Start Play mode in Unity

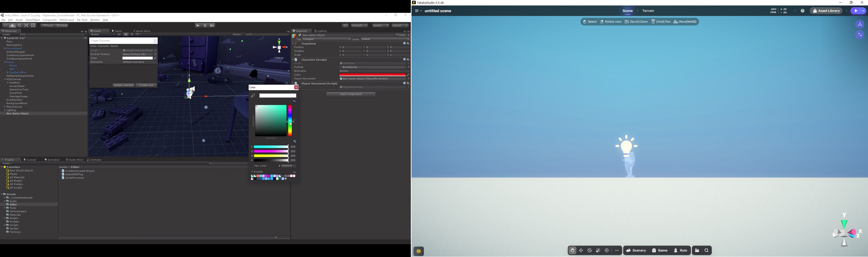(x=198, y=26)
